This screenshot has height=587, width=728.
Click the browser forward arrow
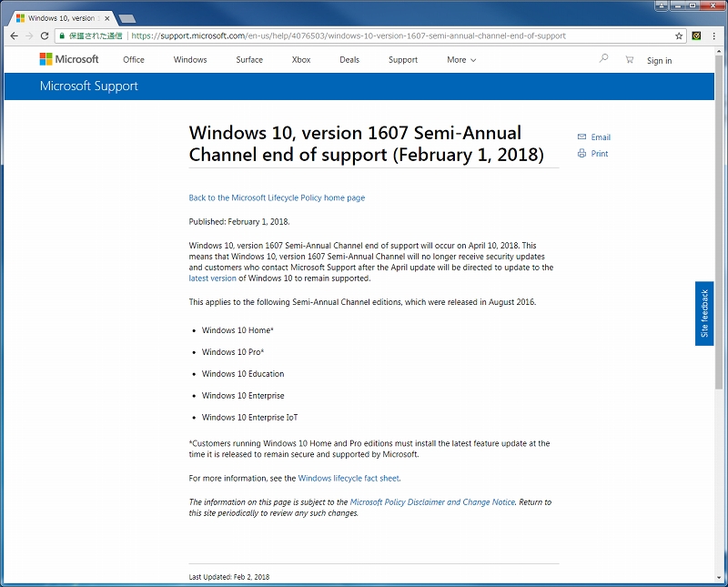coord(29,35)
